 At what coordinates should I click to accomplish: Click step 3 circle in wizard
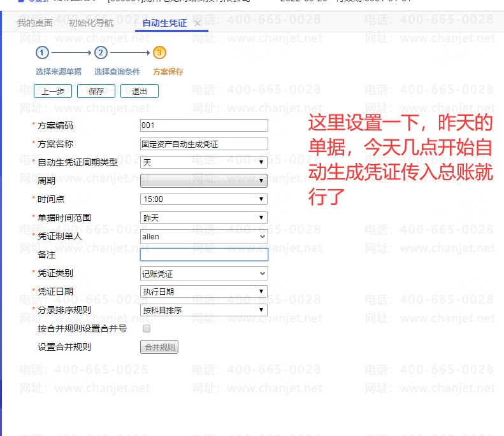[159, 53]
